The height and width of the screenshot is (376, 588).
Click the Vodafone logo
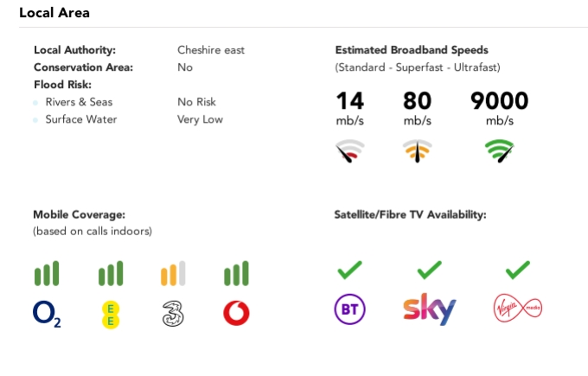pos(236,314)
